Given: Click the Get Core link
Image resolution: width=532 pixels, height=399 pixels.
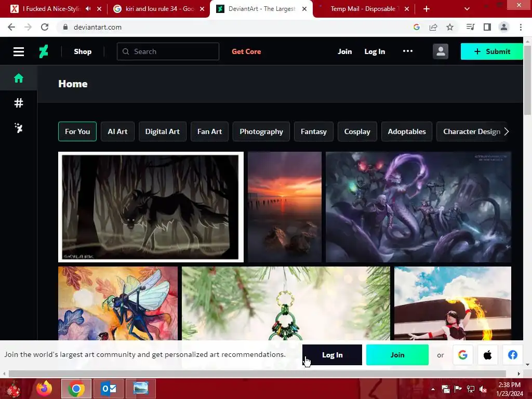Looking at the screenshot, I should [246, 51].
